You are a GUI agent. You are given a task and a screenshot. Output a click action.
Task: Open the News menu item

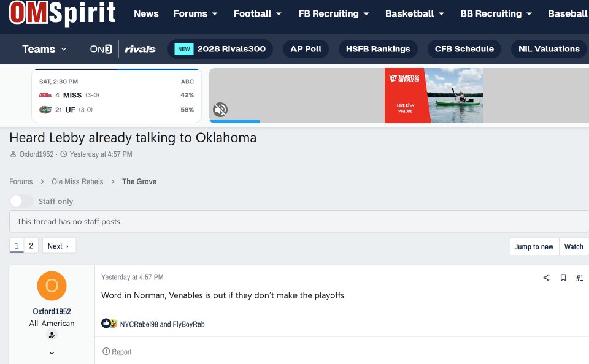146,14
